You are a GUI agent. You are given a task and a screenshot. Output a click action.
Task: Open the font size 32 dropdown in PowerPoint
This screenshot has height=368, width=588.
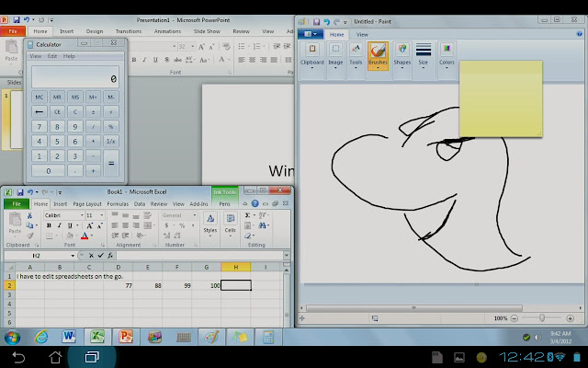(x=192, y=47)
